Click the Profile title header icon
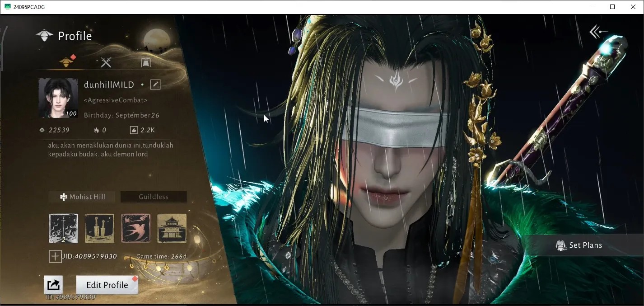644x306 pixels. (44, 36)
